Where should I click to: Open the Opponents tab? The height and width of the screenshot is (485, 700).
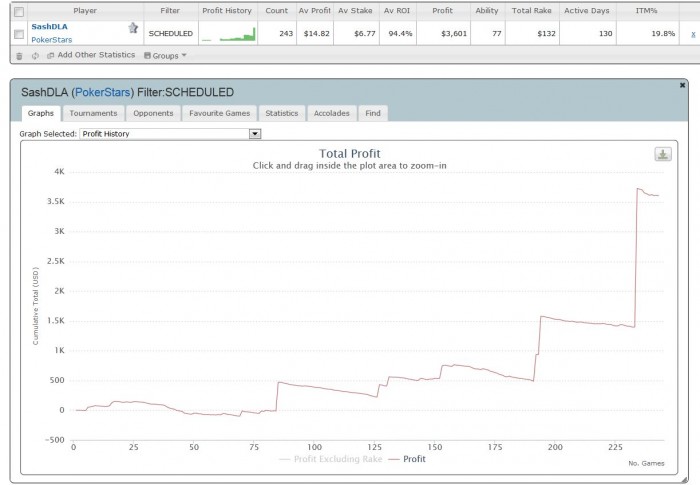pyautogui.click(x=153, y=113)
